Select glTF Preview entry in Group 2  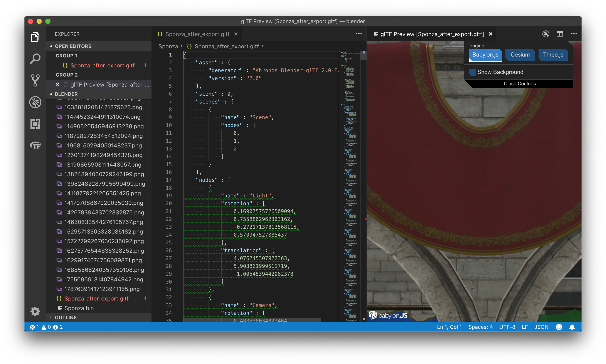[x=99, y=85]
